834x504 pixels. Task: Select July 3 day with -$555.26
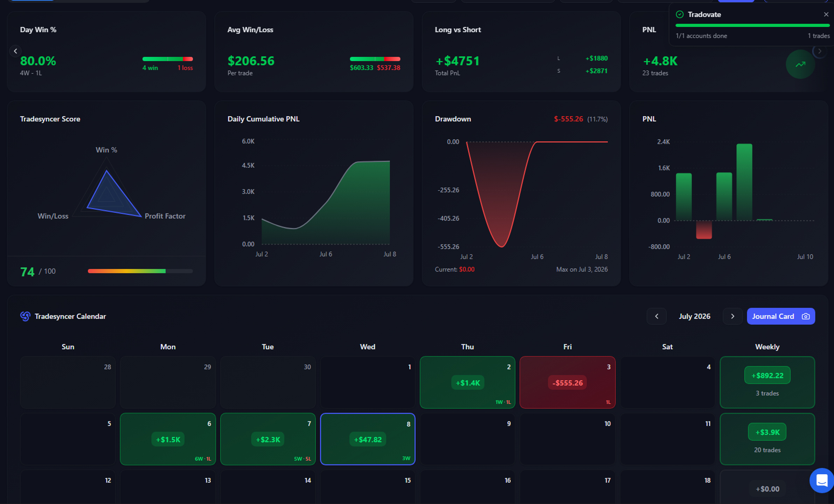[x=567, y=382]
